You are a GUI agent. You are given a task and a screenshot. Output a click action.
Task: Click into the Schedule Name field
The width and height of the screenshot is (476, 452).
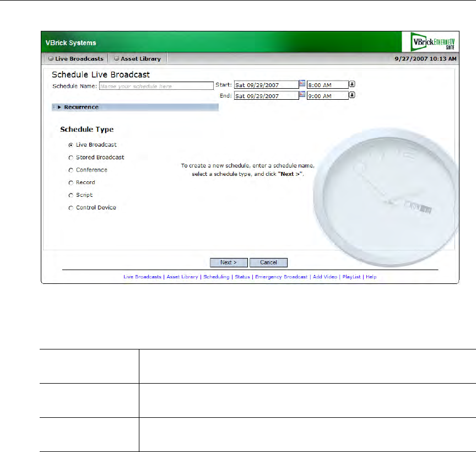[x=156, y=86]
